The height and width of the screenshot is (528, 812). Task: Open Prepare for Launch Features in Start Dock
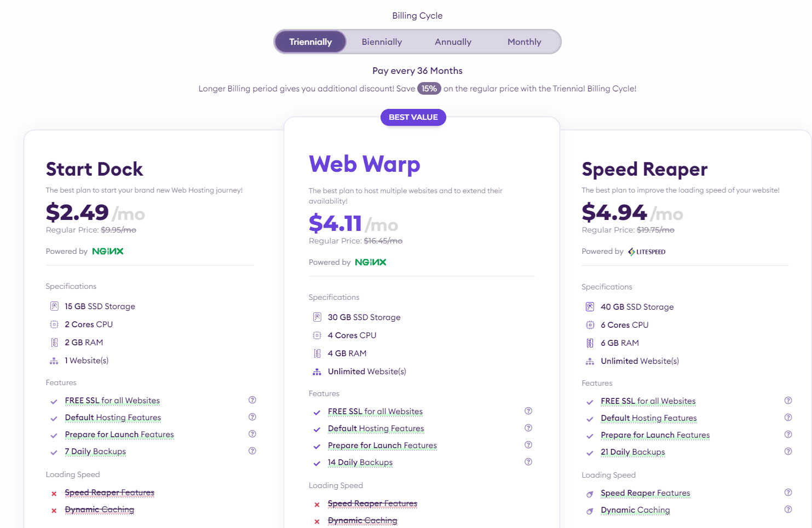(x=119, y=434)
